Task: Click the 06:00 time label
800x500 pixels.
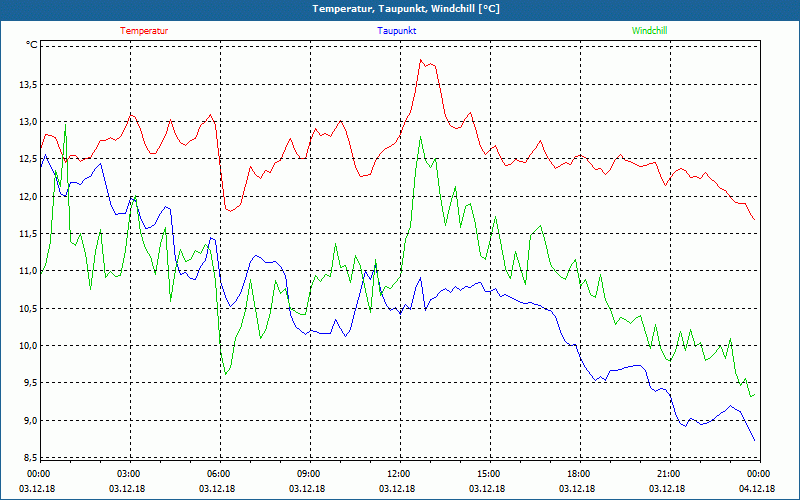Action: [x=219, y=474]
